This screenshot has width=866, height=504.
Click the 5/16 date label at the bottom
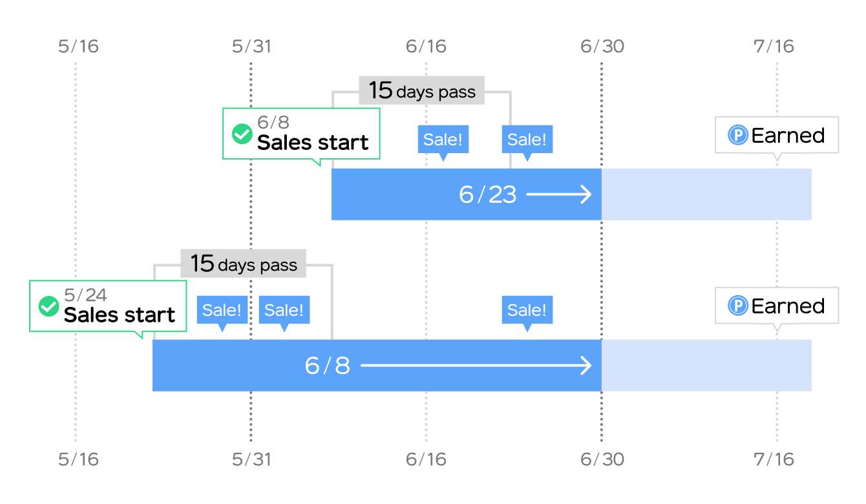78,459
